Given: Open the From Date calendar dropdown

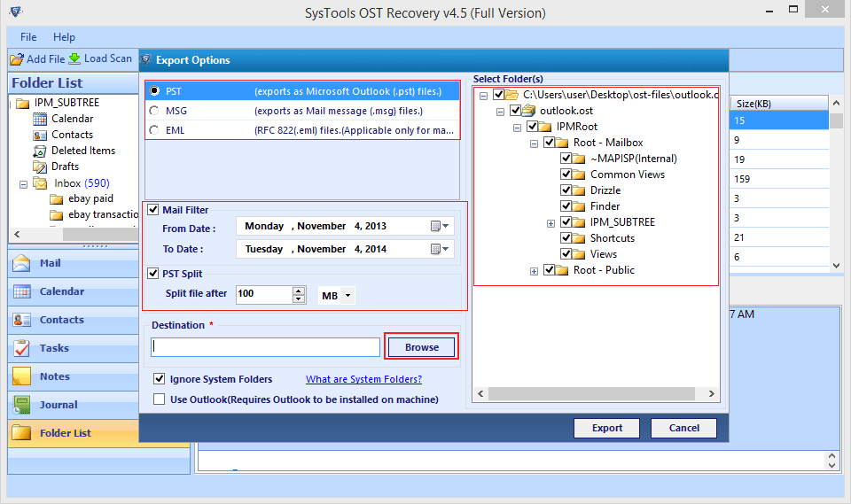Looking at the screenshot, I should coord(440,226).
